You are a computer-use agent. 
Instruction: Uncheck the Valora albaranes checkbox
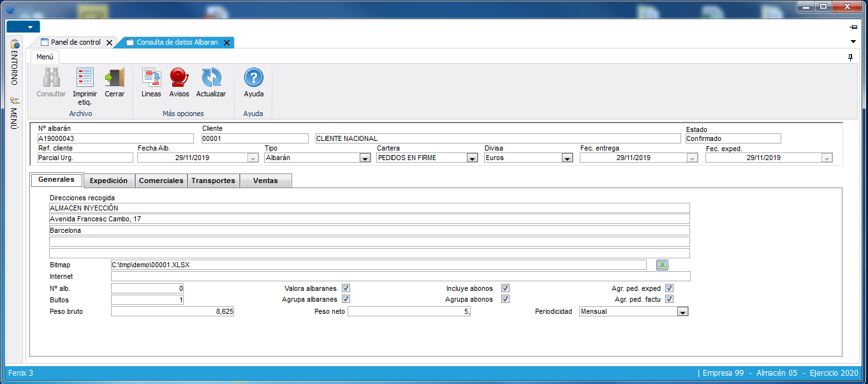click(x=346, y=288)
